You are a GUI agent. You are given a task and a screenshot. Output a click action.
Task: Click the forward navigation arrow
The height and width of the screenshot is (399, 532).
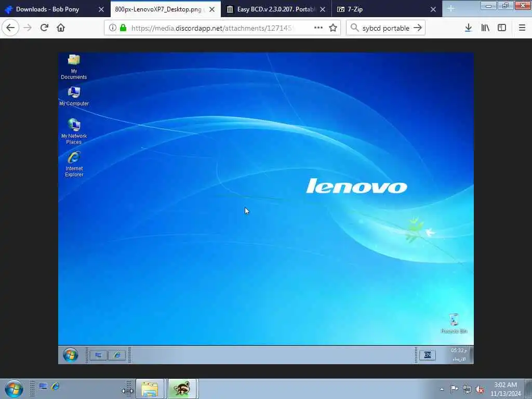28,28
